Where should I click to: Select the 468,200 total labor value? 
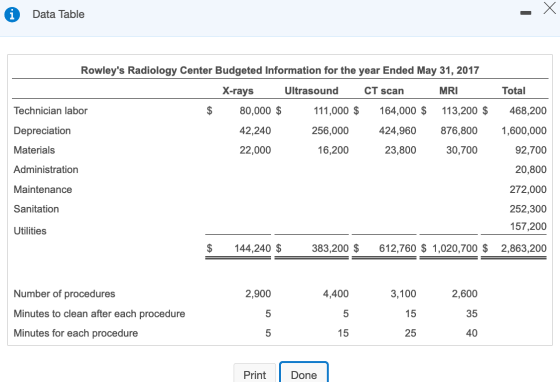coord(528,111)
